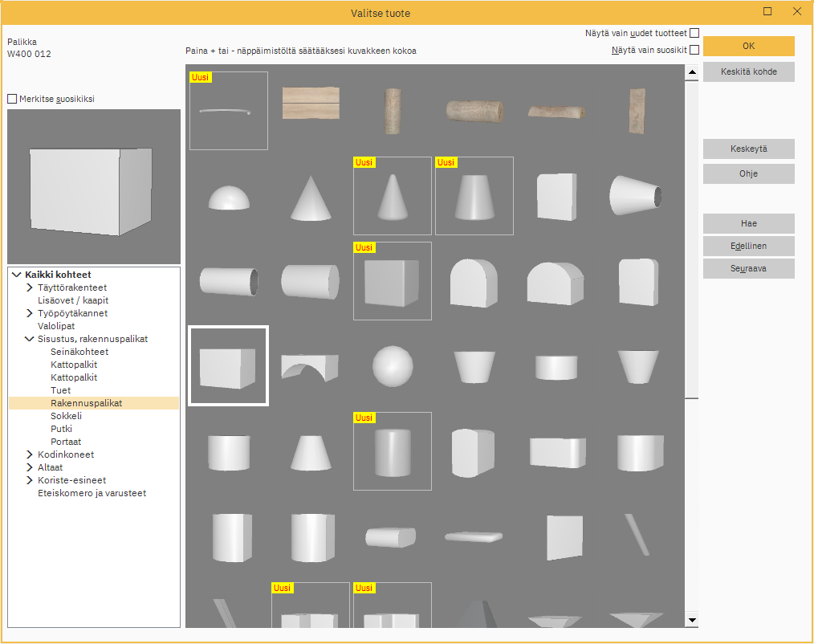
Task: Select the half-sphere dome block thumbnail
Action: click(228, 198)
